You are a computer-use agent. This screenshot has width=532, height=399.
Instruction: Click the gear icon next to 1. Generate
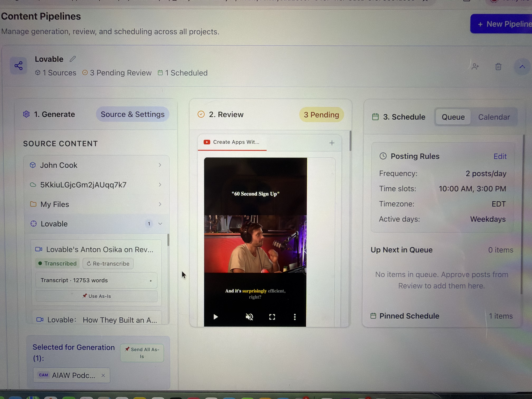click(x=26, y=114)
